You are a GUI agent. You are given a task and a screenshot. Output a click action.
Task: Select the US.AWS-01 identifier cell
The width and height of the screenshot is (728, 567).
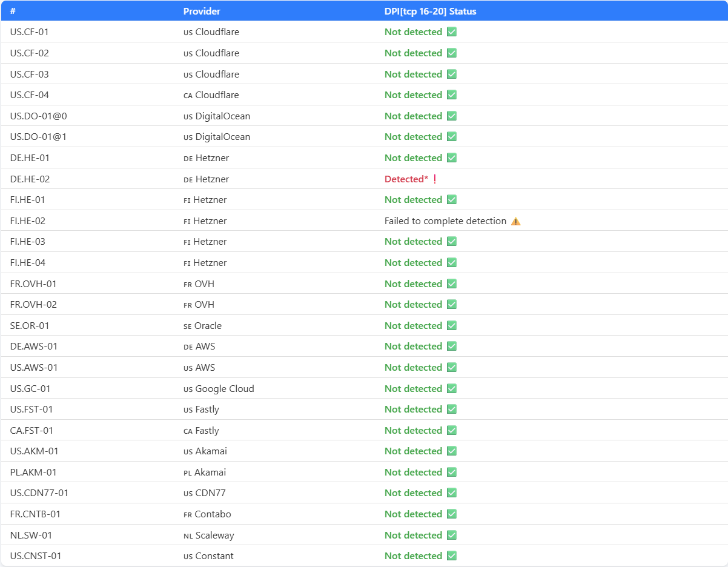pos(34,368)
